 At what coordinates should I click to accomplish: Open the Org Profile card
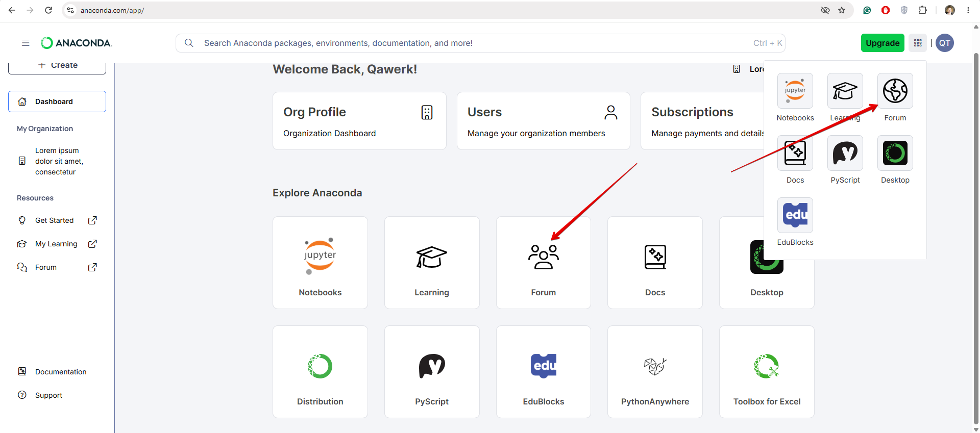[x=359, y=121]
